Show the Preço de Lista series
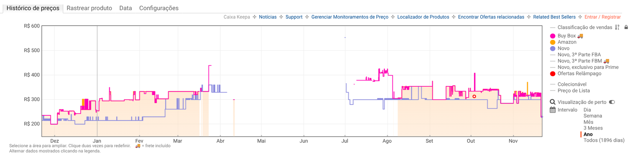The height and width of the screenshot is (158, 644). pos(573,91)
